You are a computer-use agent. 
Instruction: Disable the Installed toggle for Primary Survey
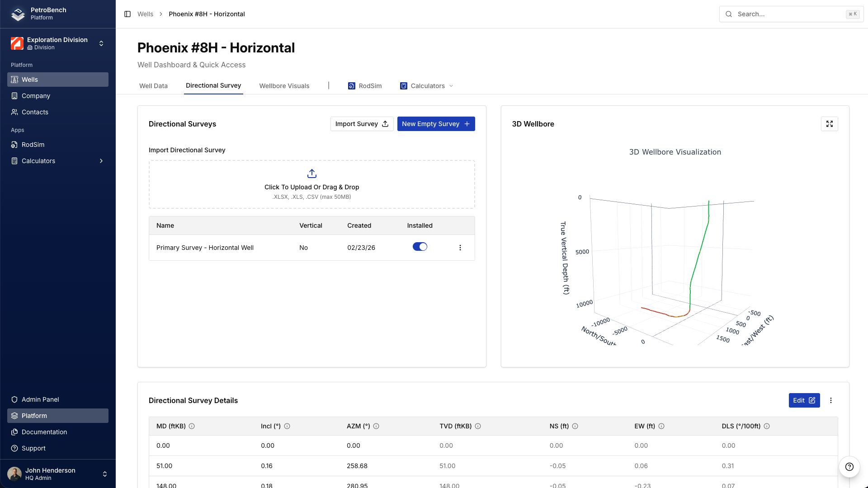(x=420, y=247)
